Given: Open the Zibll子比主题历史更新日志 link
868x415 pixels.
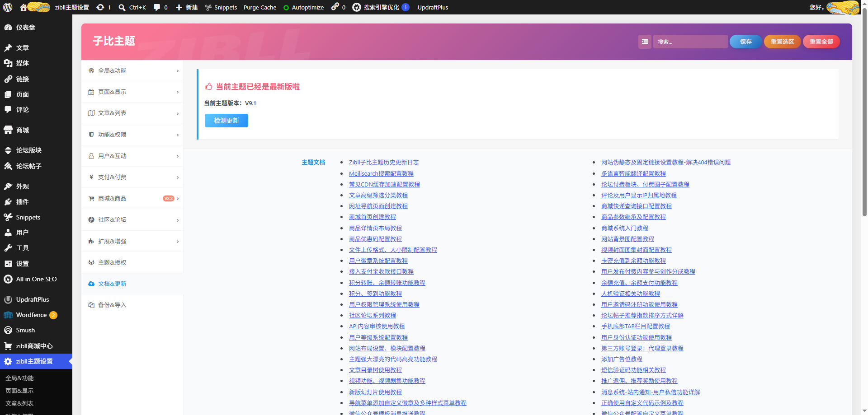Looking at the screenshot, I should (x=383, y=162).
